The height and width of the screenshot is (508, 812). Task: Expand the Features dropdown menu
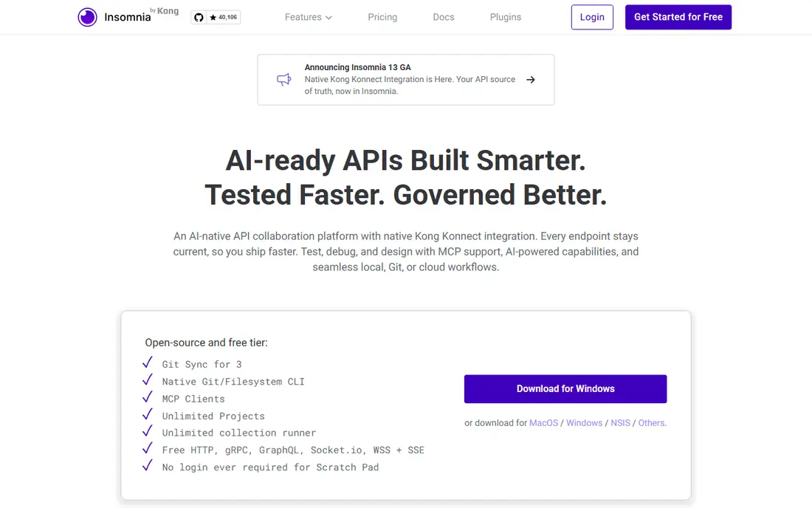pyautogui.click(x=308, y=17)
